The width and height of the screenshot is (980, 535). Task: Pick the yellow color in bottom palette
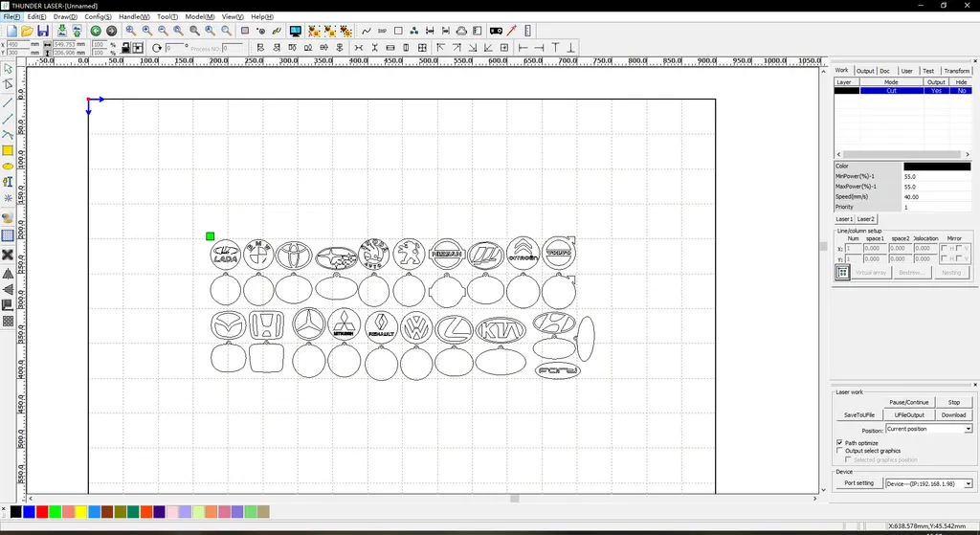click(x=81, y=512)
